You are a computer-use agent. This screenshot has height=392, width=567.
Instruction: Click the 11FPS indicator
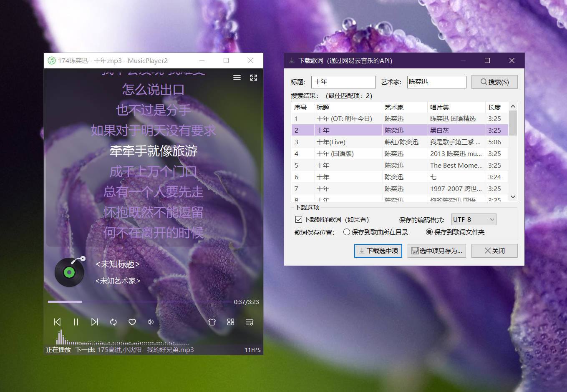[x=252, y=350]
